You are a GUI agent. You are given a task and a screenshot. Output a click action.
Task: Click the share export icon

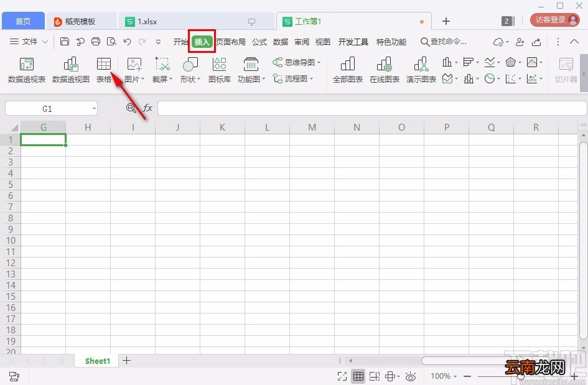[x=536, y=42]
